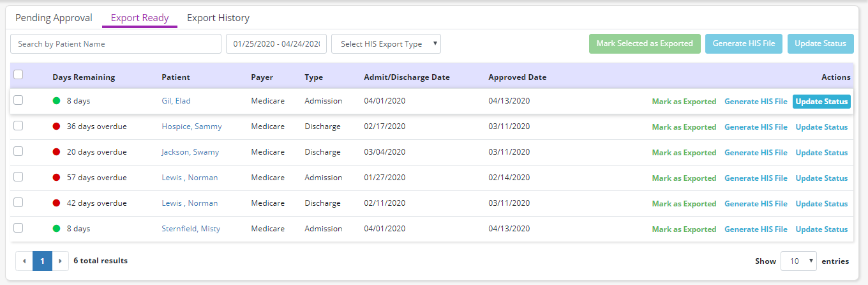This screenshot has width=868, height=285.
Task: Generate HIS File for Jackson, Swamy
Action: pos(756,153)
